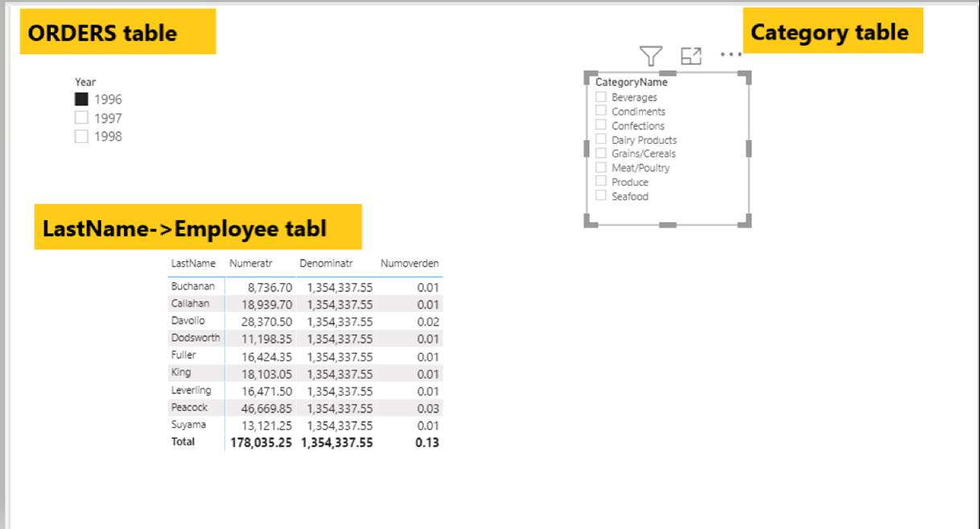Enable the Dairy Products checkbox
Viewport: 980px width, 529px height.
[601, 139]
